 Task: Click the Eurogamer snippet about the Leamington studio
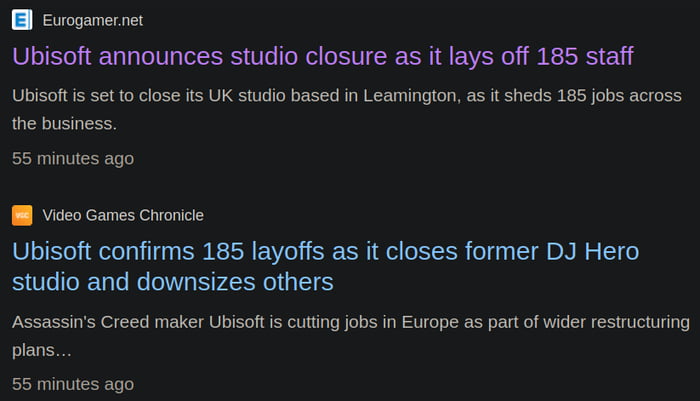[346, 97]
